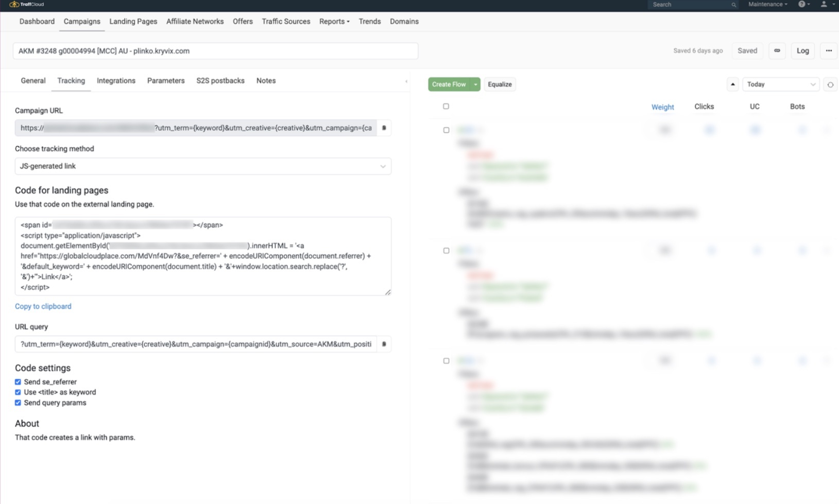Click the campaign link chain icon
The height and width of the screenshot is (504, 839).
(x=777, y=50)
